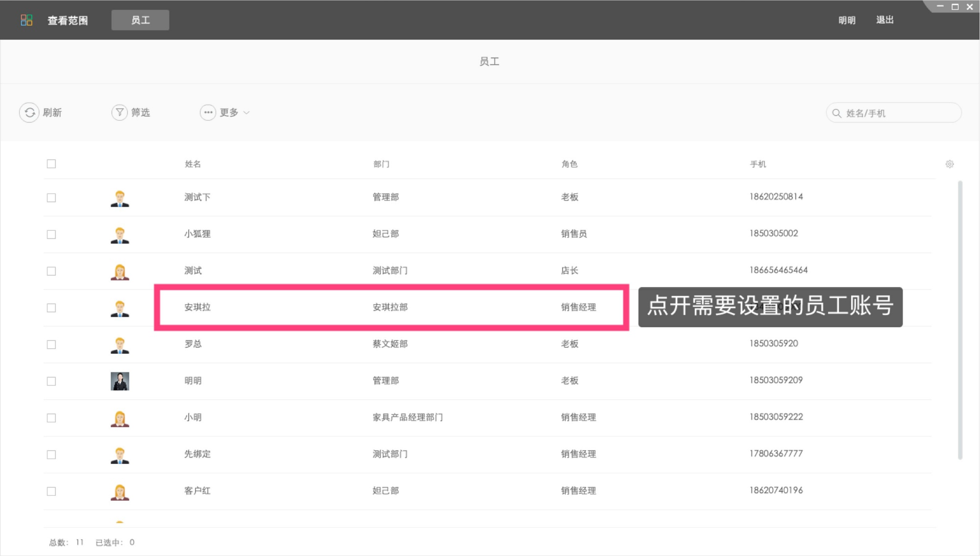The height and width of the screenshot is (556, 980).
Task: Click the search magnifier icon
Action: click(x=836, y=113)
